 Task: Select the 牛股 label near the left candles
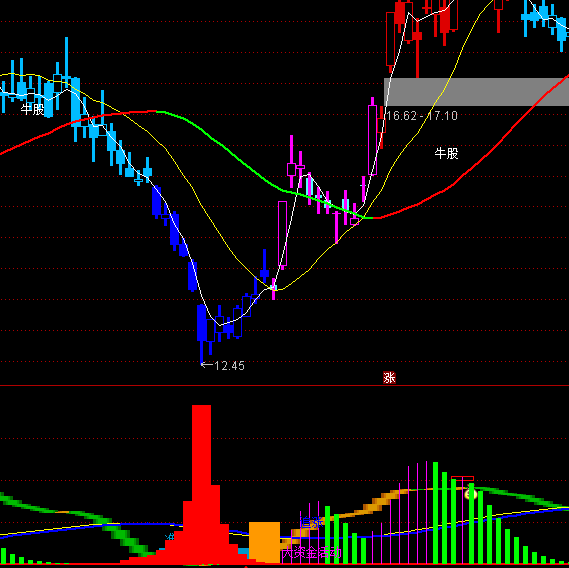pyautogui.click(x=32, y=109)
